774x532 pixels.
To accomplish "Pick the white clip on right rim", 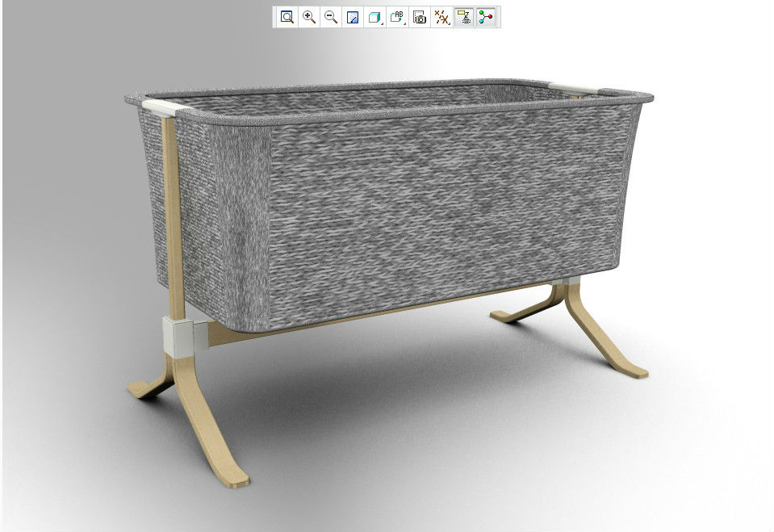I will (575, 86).
